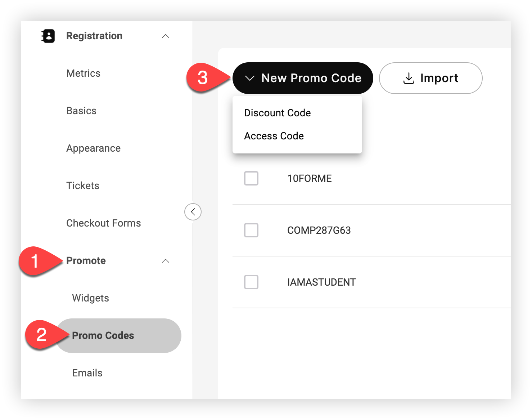The width and height of the screenshot is (532, 420).
Task: Tick the checkbox beside 10FORME
Action: coord(251,178)
